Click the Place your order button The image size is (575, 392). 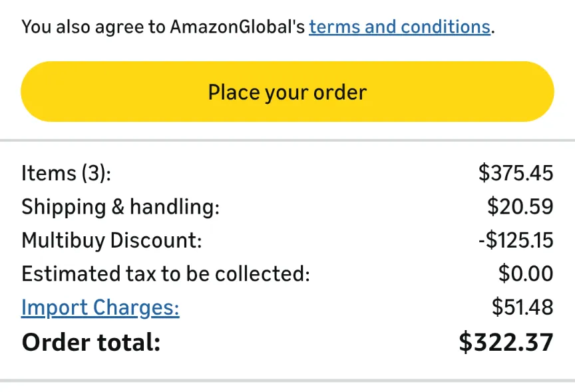(287, 92)
